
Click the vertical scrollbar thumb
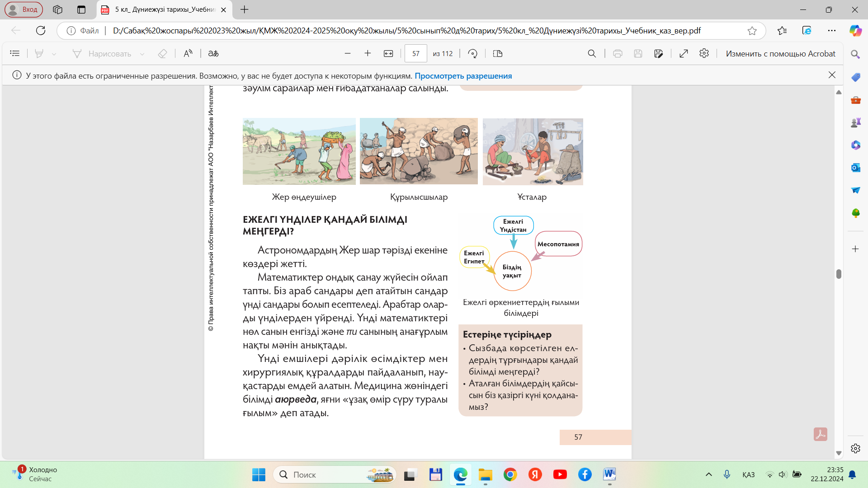[839, 274]
